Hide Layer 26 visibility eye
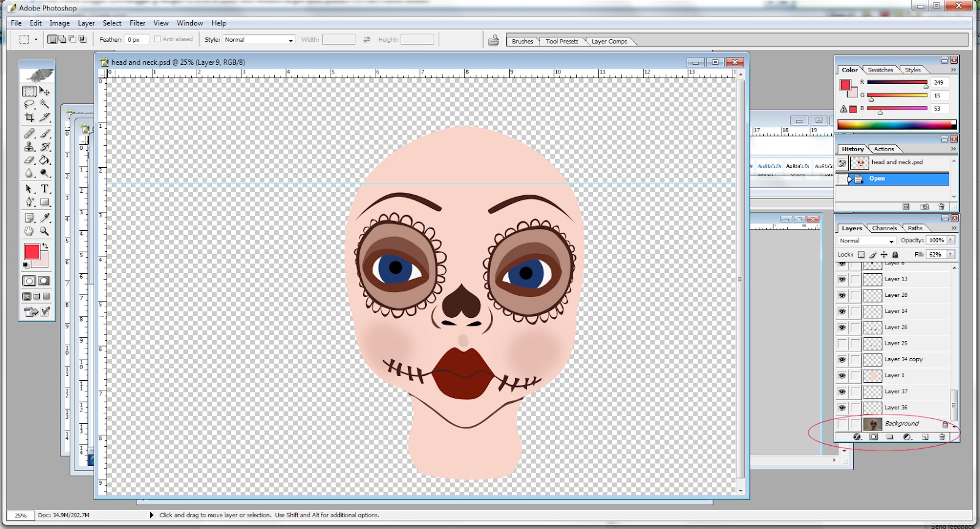The height and width of the screenshot is (529, 980). click(x=842, y=328)
